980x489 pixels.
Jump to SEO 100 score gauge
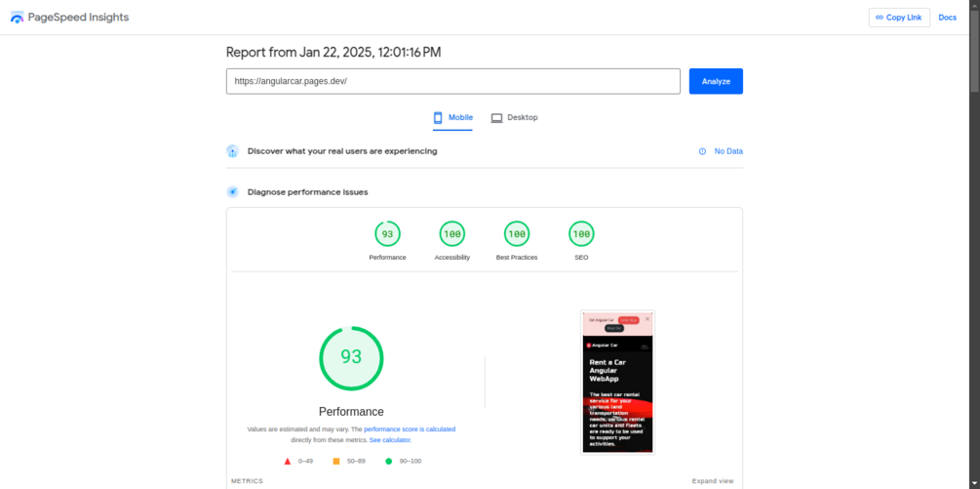(x=581, y=234)
